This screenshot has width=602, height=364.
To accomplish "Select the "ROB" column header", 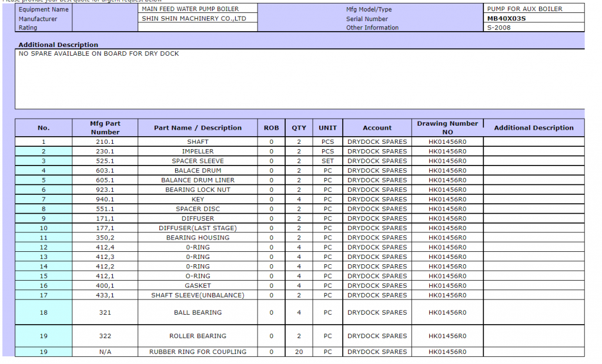I will point(271,127).
